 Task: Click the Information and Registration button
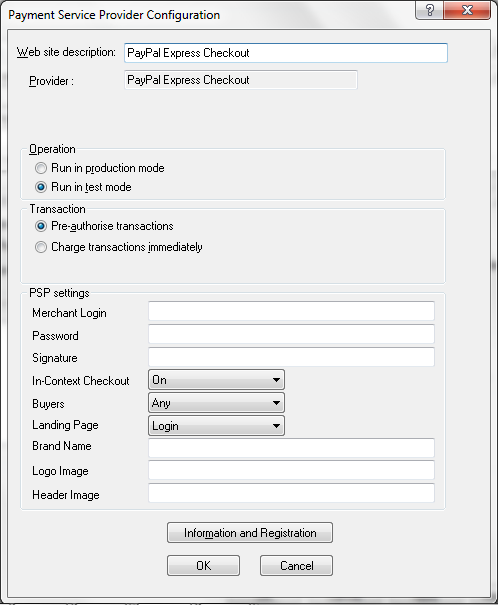[x=250, y=532]
